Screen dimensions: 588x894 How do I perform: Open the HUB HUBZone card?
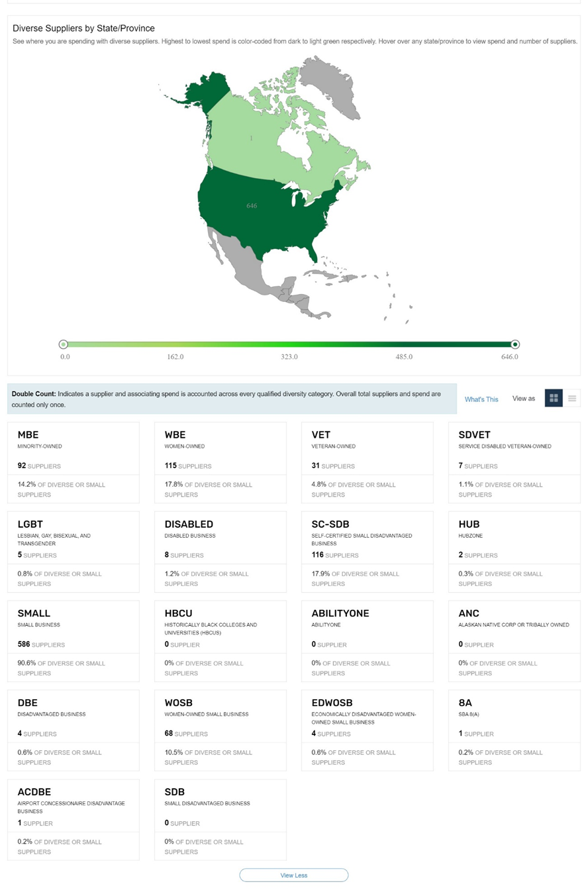click(514, 552)
